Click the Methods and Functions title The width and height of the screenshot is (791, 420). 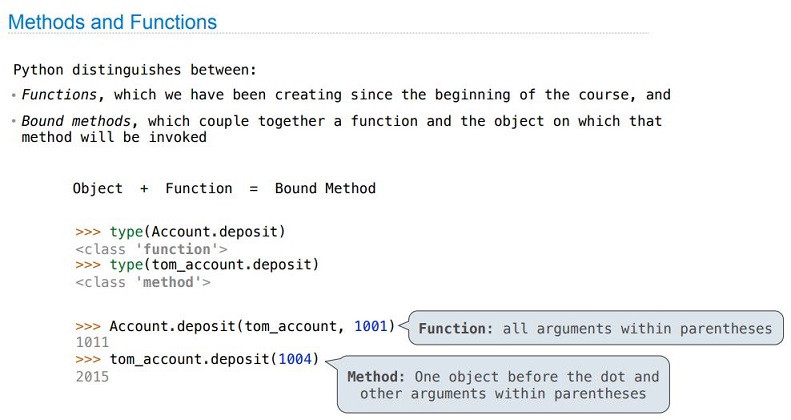(112, 22)
